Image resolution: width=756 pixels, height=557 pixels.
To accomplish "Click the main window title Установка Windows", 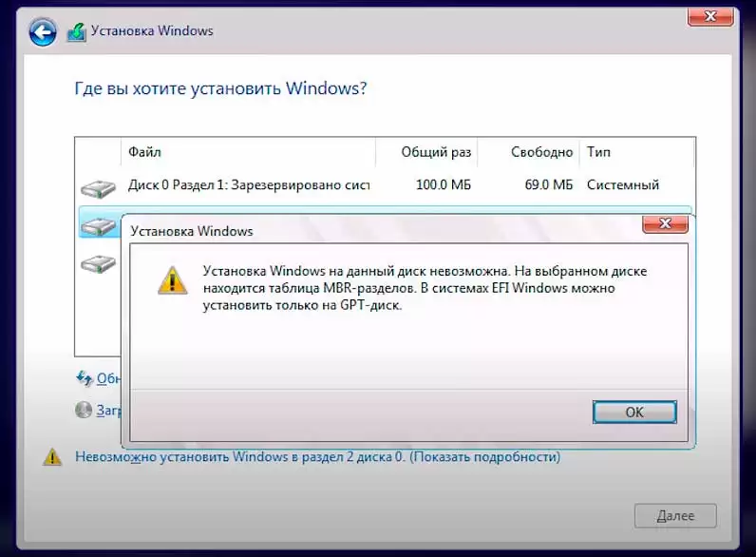I will (x=152, y=30).
